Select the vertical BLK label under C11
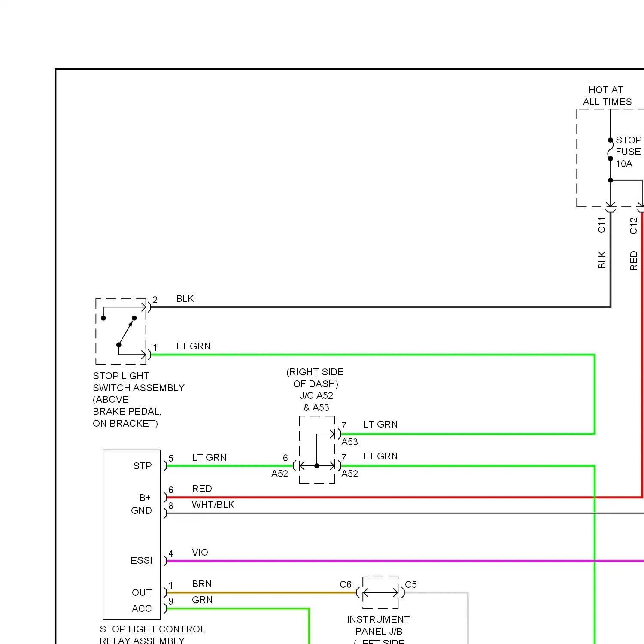The width and height of the screenshot is (644, 644). pyautogui.click(x=601, y=260)
